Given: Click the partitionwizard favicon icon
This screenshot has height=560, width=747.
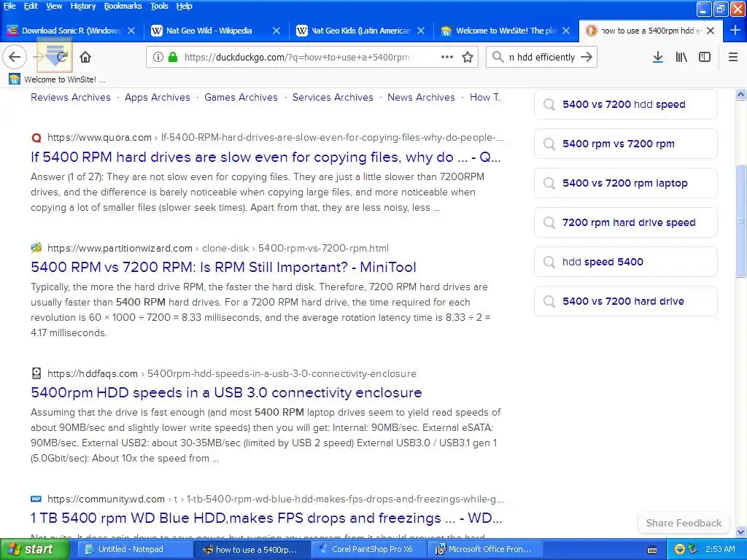Looking at the screenshot, I should [36, 248].
